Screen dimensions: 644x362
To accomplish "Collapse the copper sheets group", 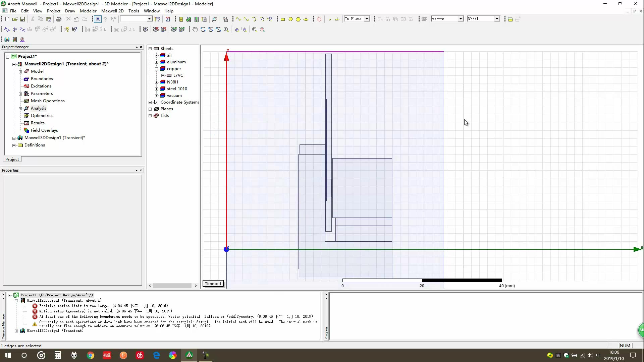I will 156,69.
